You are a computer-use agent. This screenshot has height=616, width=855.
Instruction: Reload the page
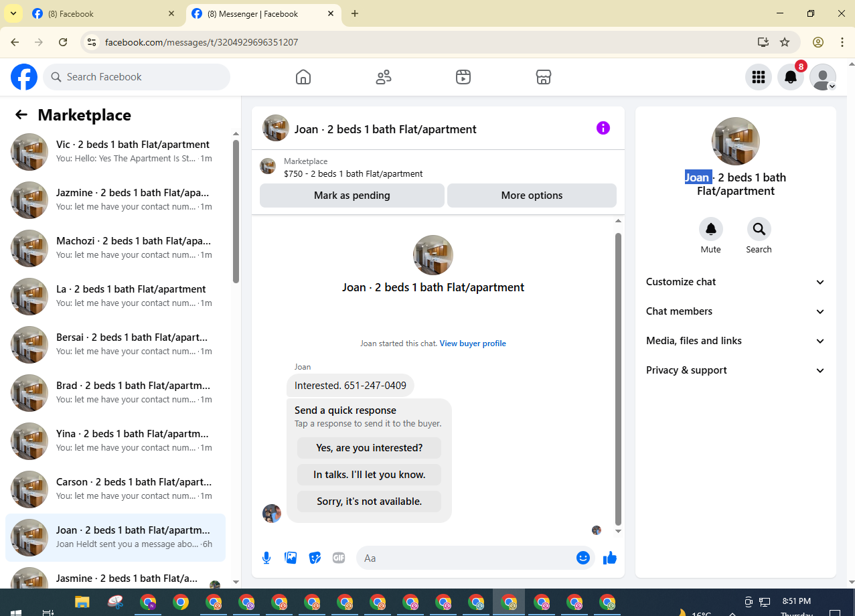63,42
